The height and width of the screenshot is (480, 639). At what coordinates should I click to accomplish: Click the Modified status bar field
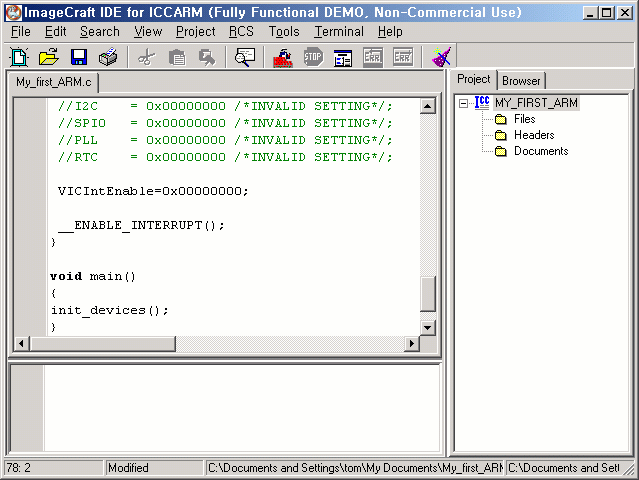(x=154, y=468)
